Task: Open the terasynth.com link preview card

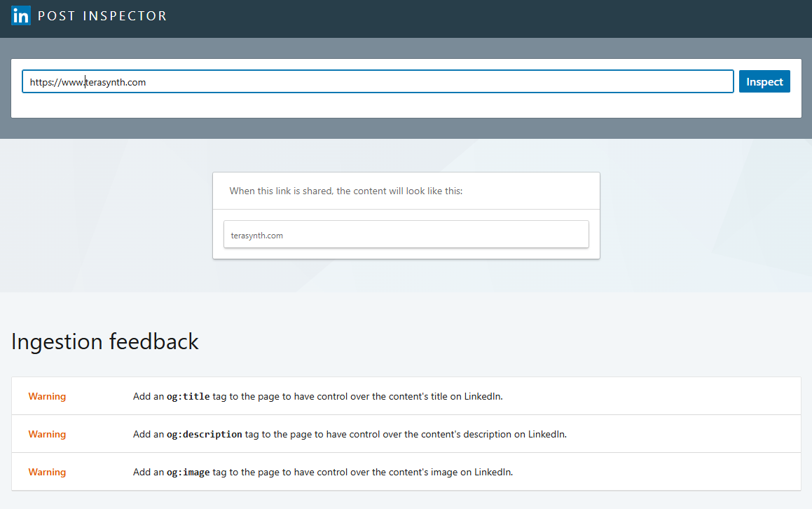Action: point(406,236)
